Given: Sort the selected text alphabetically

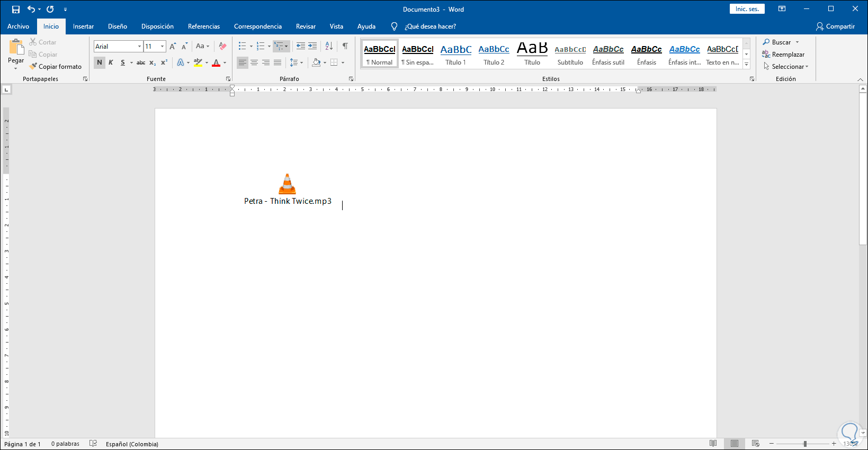Looking at the screenshot, I should 329,47.
